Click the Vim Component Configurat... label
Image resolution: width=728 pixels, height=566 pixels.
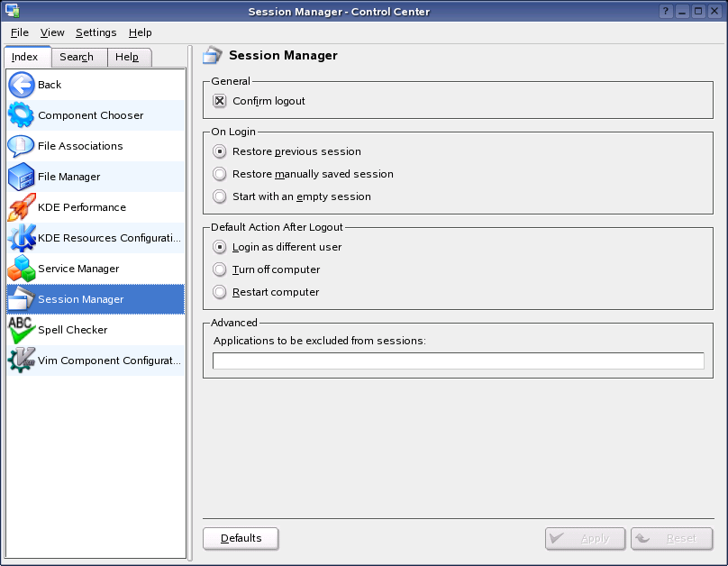109,361
